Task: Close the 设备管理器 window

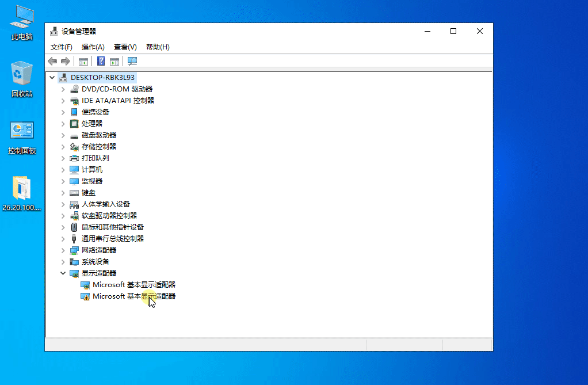Action: 480,31
